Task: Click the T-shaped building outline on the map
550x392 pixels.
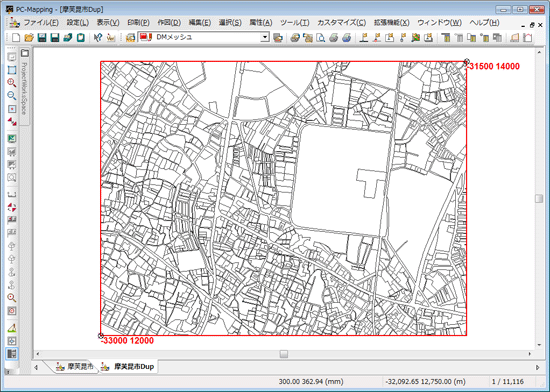Action: (x=371, y=183)
